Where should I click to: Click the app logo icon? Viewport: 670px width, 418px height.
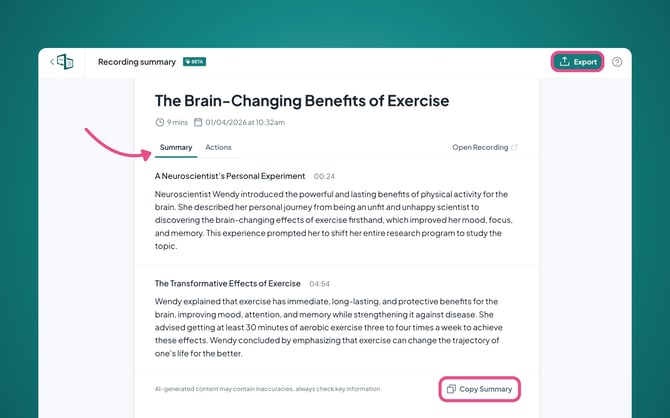pos(66,62)
